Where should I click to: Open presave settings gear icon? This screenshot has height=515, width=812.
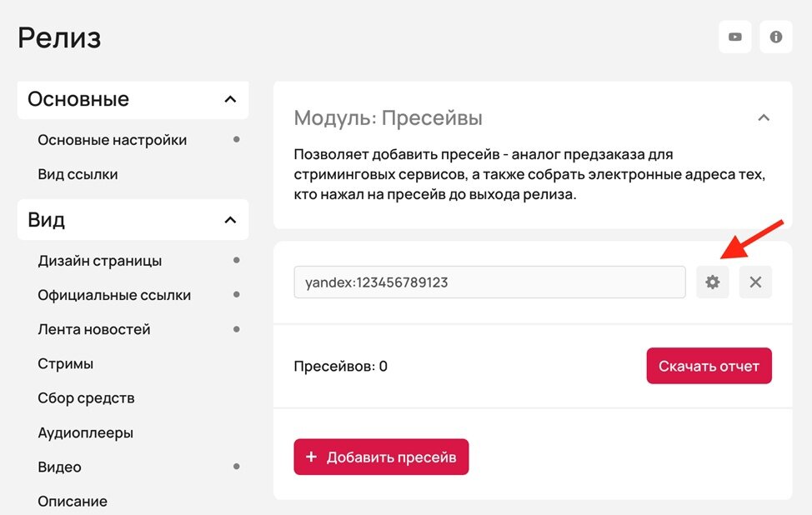pos(712,282)
